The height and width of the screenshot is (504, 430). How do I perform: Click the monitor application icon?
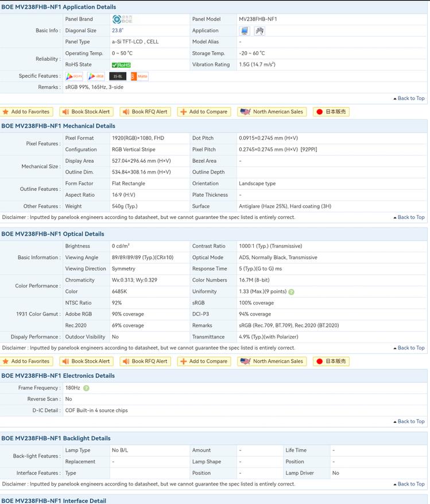point(245,30)
